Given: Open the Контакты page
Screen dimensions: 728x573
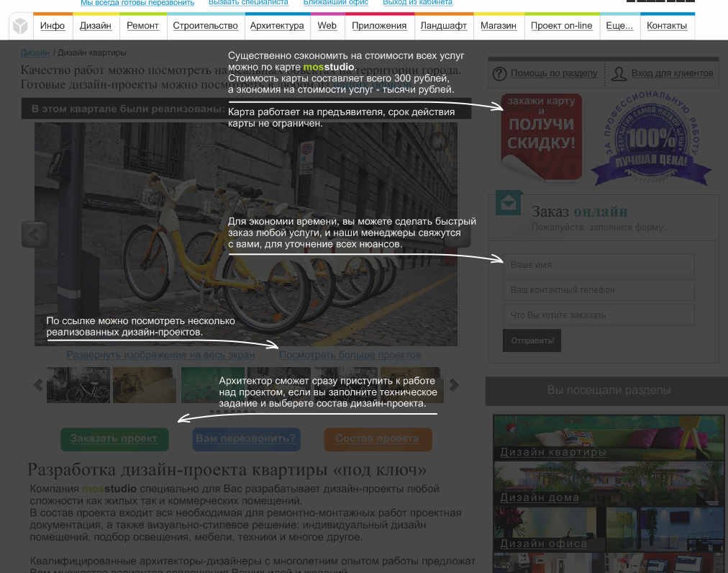Looking at the screenshot, I should click(x=667, y=26).
